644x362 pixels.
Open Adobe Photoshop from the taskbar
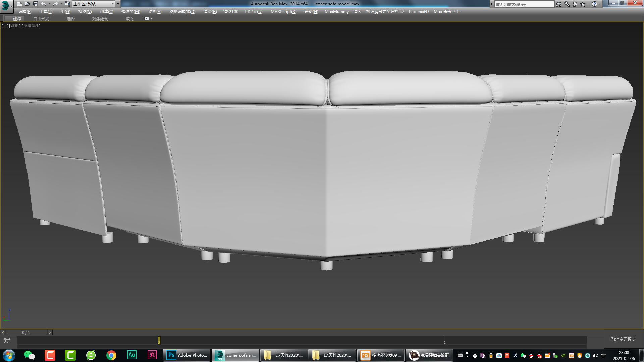point(186,355)
